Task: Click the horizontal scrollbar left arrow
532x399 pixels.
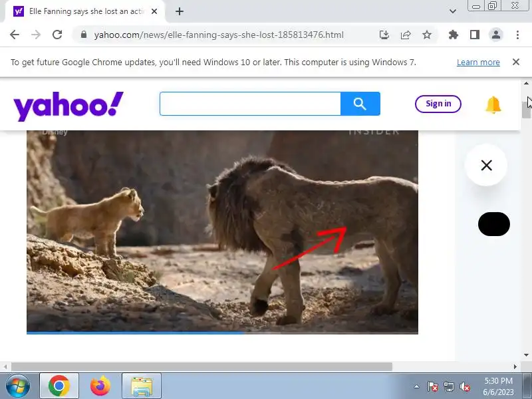Action: coord(5,367)
